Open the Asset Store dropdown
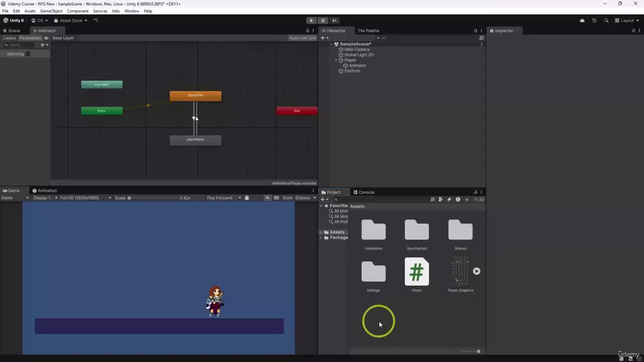 coord(70,21)
